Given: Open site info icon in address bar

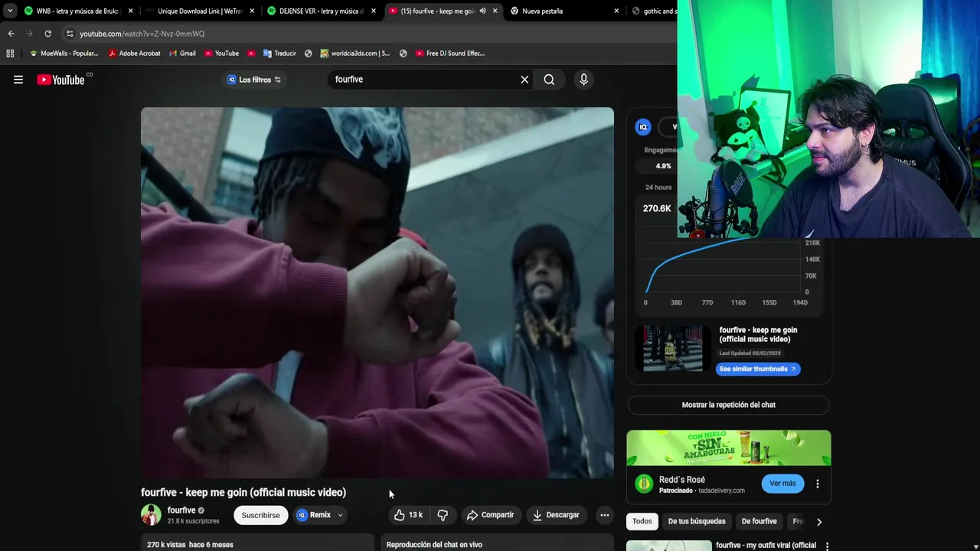Looking at the screenshot, I should coord(70,34).
